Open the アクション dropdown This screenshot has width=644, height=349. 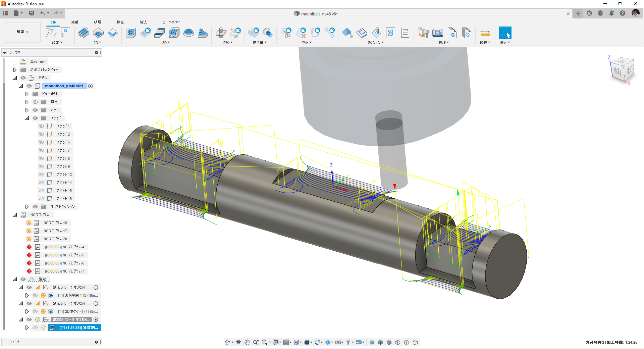[375, 43]
